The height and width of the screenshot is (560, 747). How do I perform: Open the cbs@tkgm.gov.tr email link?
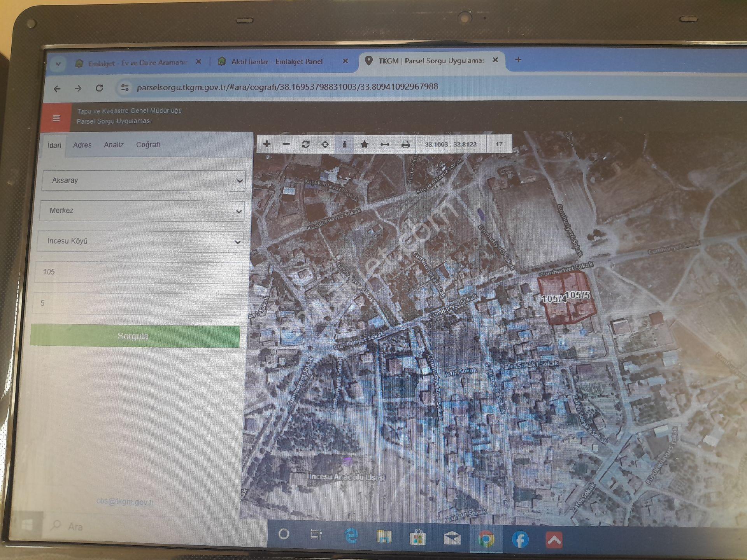[125, 502]
